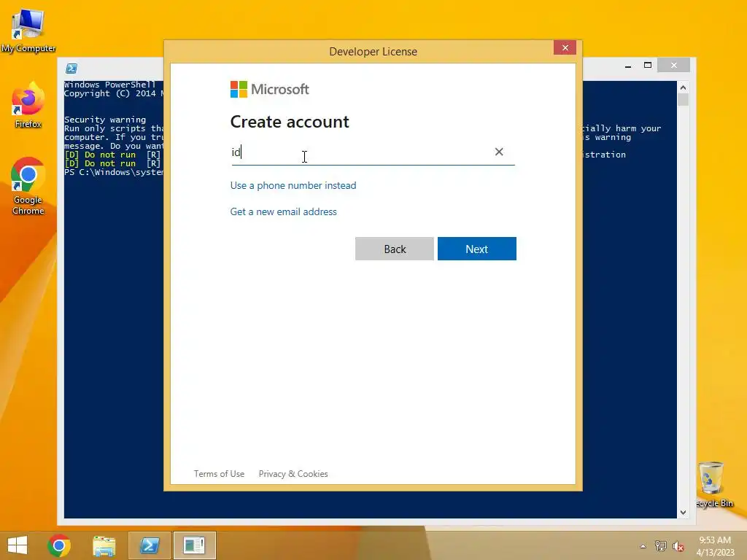Open the network status tray icon
The image size is (747, 560).
point(661,546)
